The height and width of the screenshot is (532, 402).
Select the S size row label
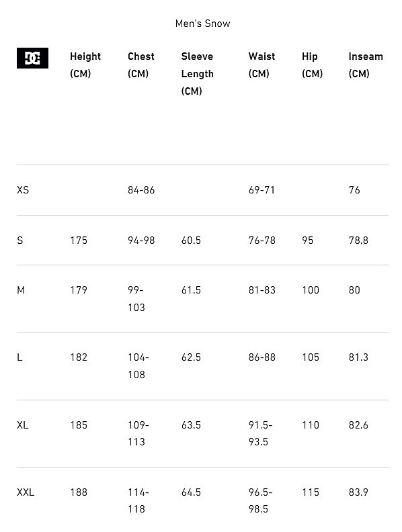(20, 240)
